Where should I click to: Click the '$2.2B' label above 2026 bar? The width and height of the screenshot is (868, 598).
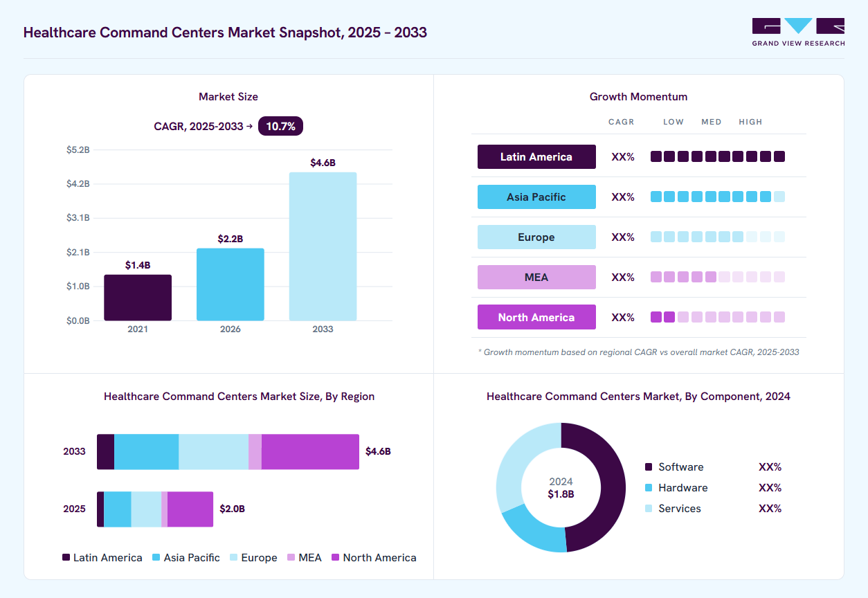coord(230,239)
